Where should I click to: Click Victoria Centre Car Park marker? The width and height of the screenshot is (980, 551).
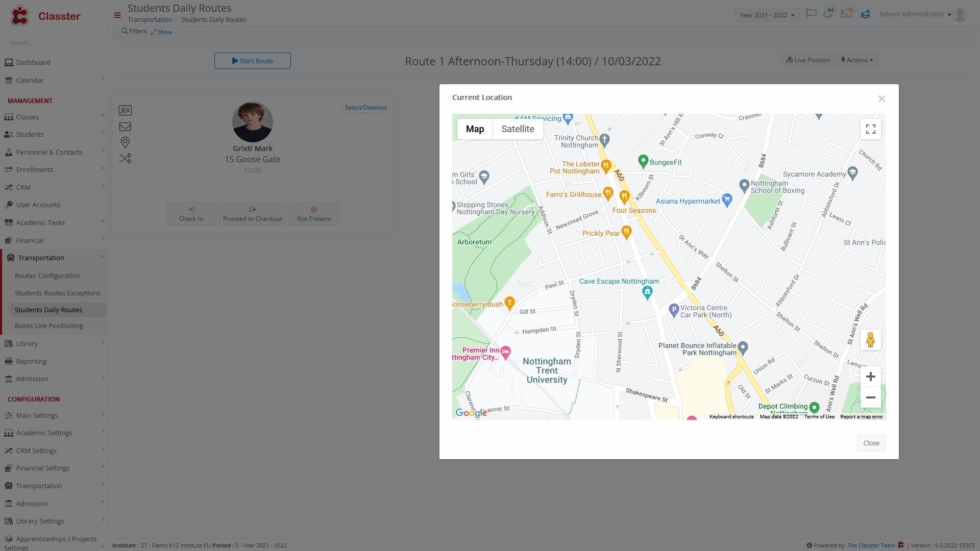[x=674, y=309]
